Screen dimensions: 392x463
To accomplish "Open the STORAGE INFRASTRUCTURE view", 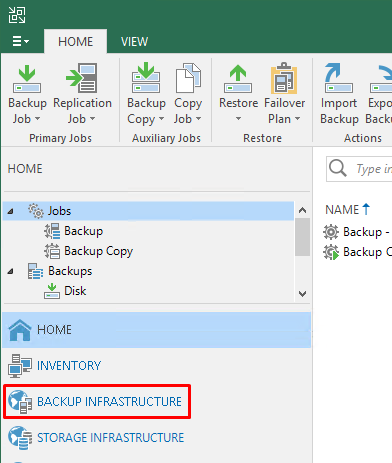I will pyautogui.click(x=157, y=438).
